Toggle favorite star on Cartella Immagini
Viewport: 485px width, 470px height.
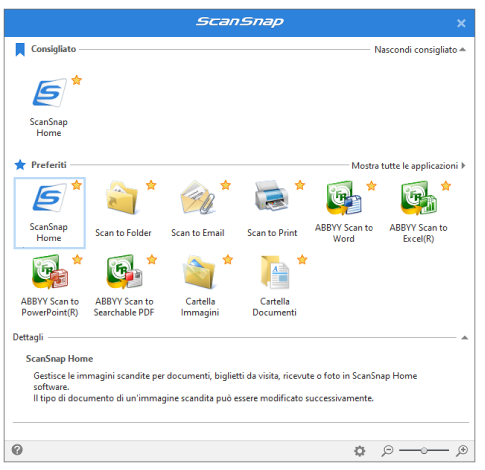(228, 259)
